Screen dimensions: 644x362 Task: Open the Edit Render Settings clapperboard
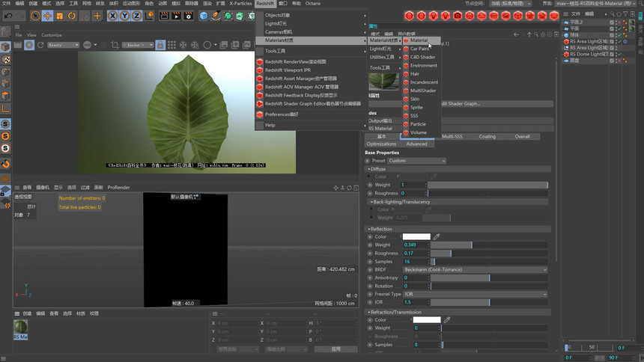coord(189,16)
